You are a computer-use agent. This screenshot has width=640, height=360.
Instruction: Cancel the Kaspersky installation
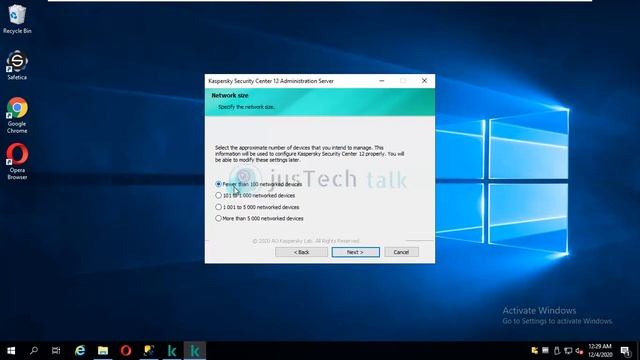tap(401, 252)
